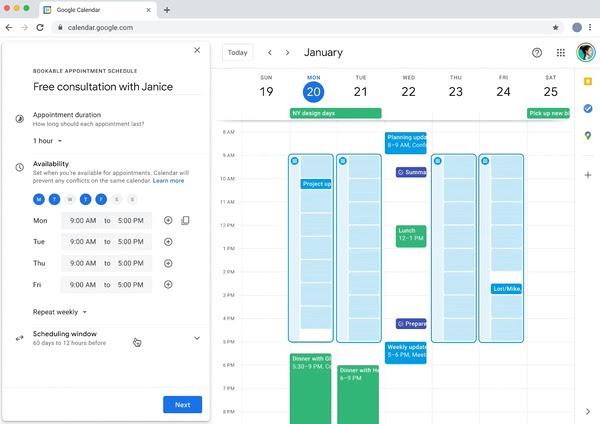Viewport: 600px width, 424px height.
Task: Change Mon start time 9:00 AM
Action: 83,220
